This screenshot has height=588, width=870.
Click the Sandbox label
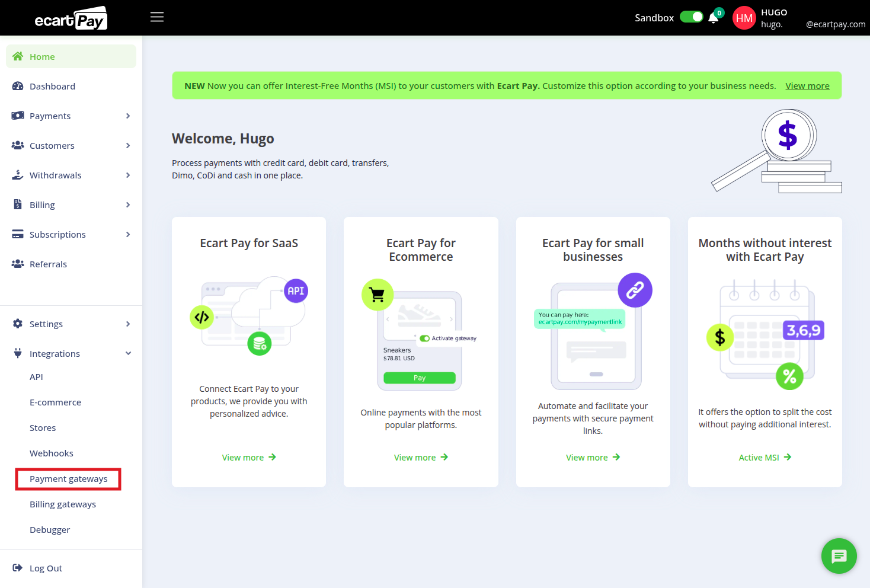(x=654, y=18)
